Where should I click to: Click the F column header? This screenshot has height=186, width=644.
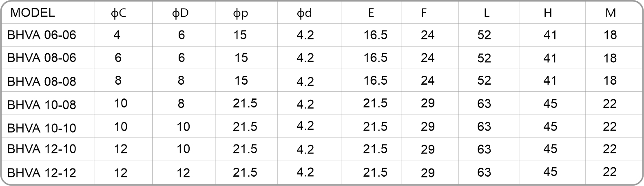[x=424, y=13]
